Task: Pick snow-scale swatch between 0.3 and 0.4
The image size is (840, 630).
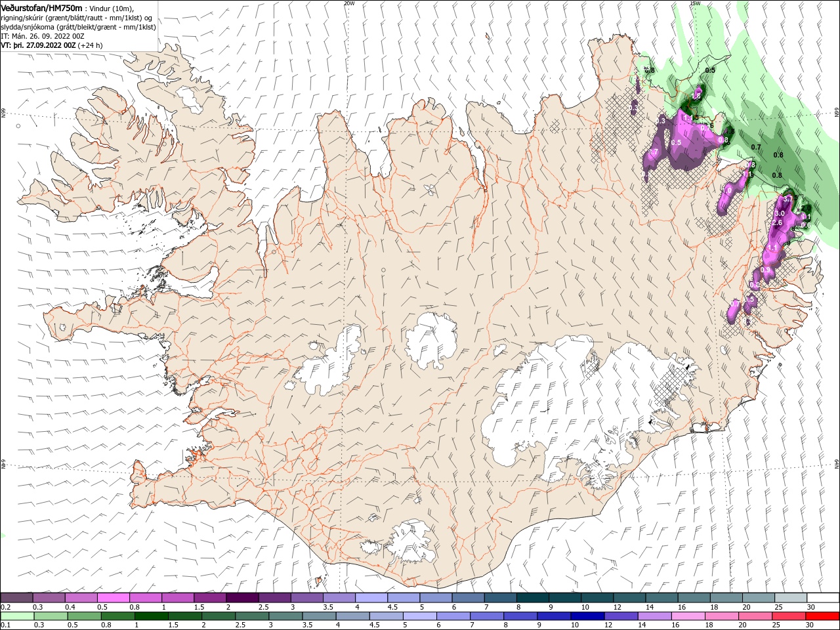Action: (x=49, y=597)
